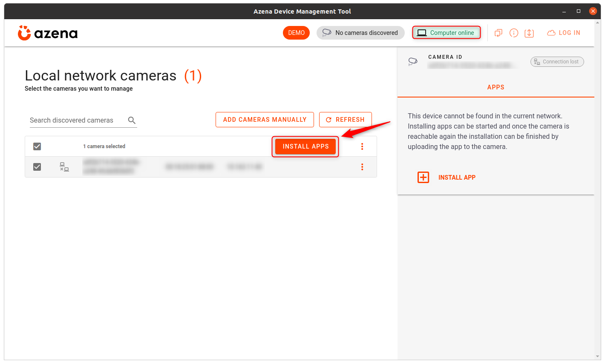
Task: Close the Azena Device Management Tool window
Action: pyautogui.click(x=593, y=11)
